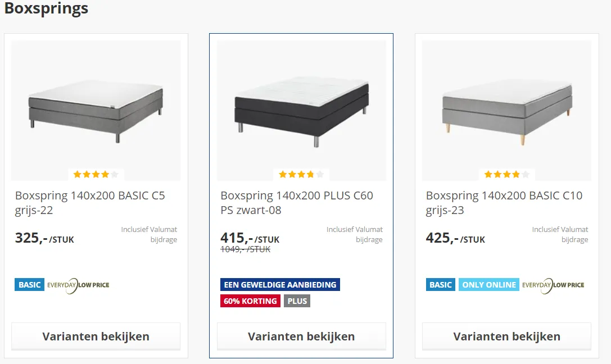
Task: Click the grey PLUS badge
Action: point(297,301)
